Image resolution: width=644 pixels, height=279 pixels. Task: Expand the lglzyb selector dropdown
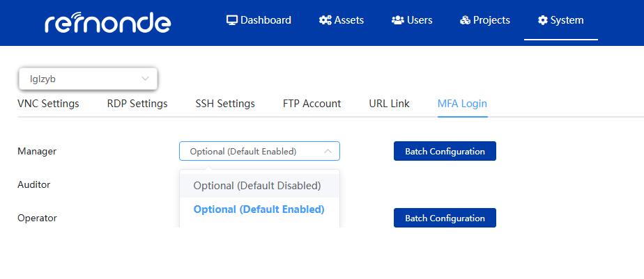[88, 79]
